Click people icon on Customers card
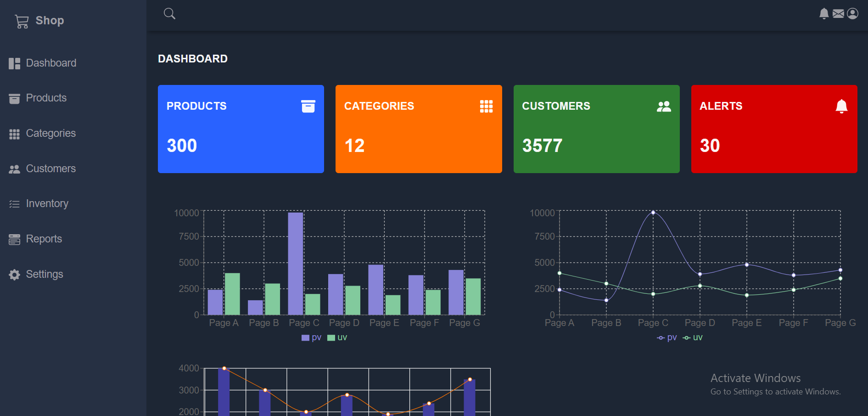The image size is (868, 416). click(664, 106)
